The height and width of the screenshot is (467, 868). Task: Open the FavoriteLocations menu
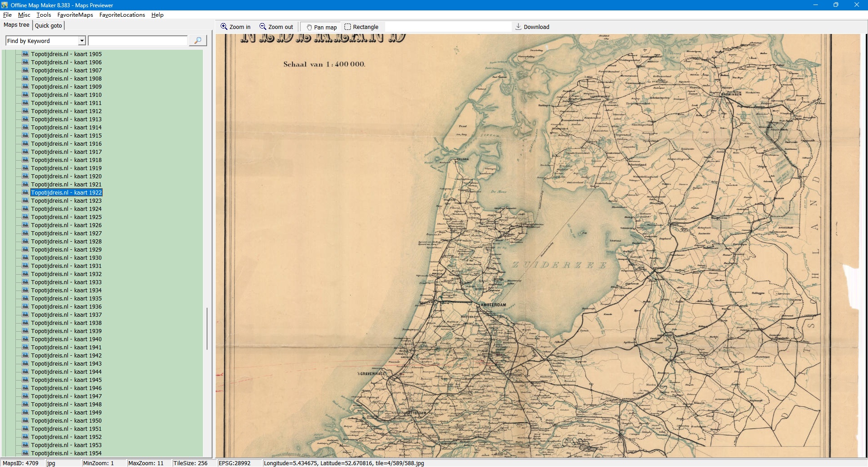(122, 15)
